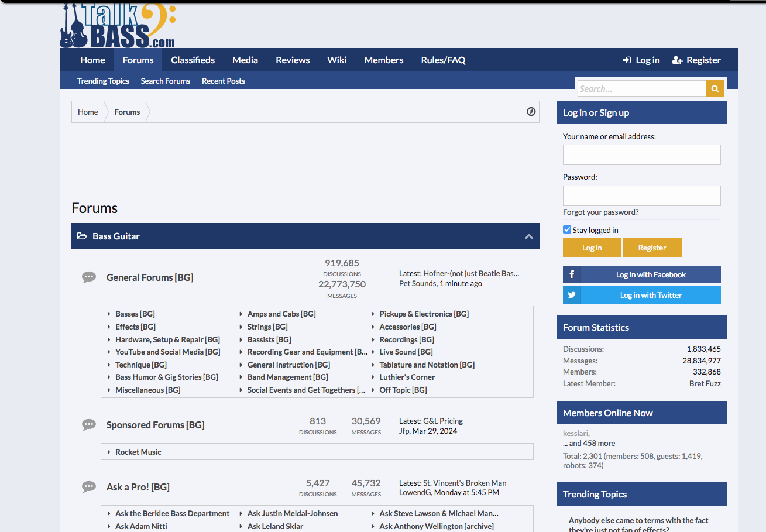This screenshot has height=532, width=766.
Task: Click speech bubble icon next to General Forums
Action: [x=89, y=277]
